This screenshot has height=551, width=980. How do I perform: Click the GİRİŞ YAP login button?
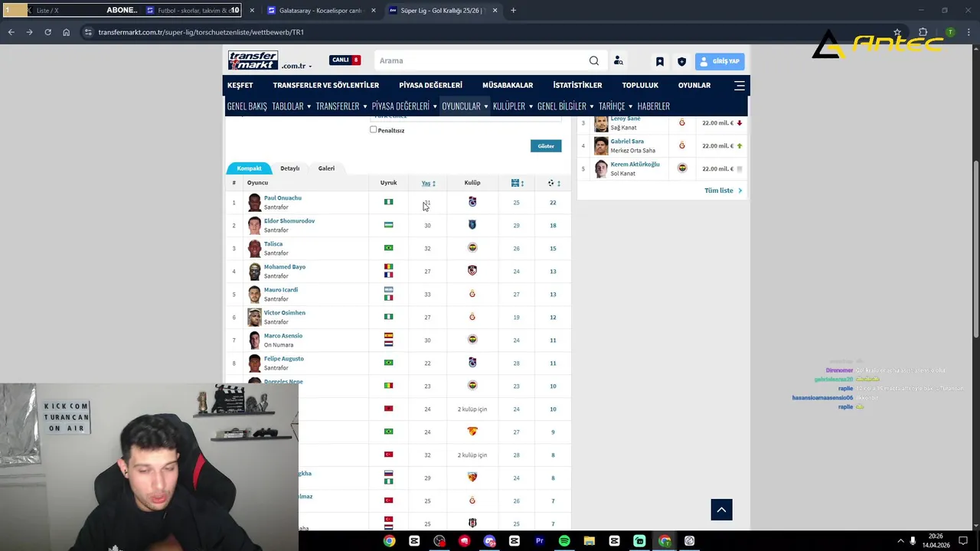(x=720, y=61)
